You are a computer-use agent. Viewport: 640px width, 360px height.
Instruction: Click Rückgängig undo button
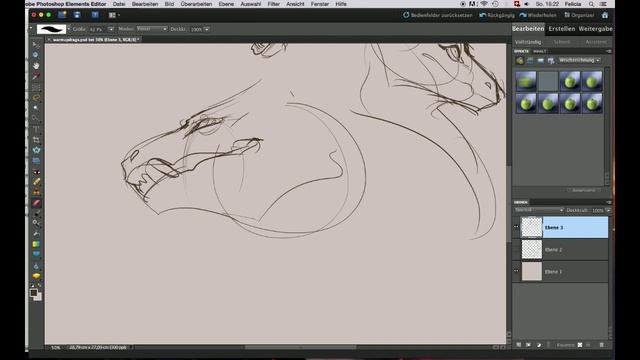point(497,15)
